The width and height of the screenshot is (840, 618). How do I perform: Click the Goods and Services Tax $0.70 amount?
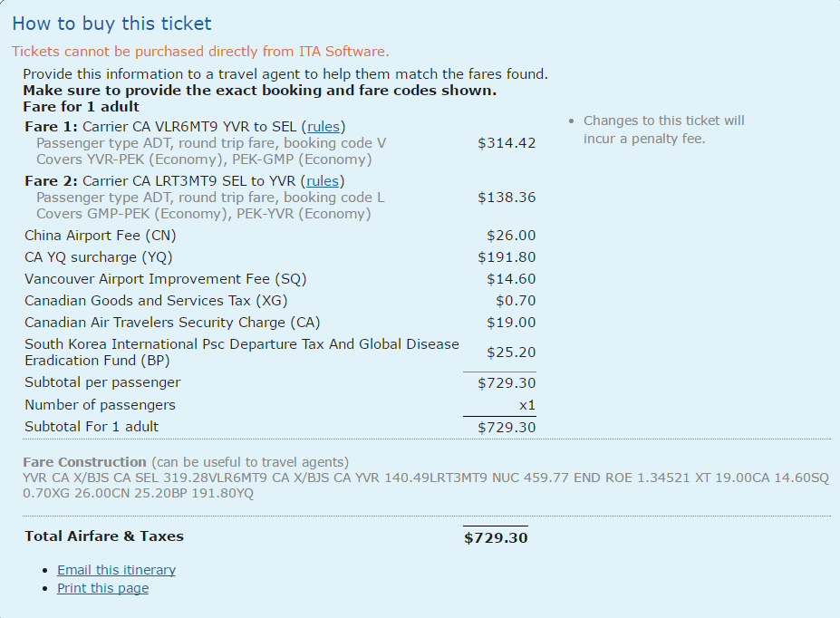516,301
